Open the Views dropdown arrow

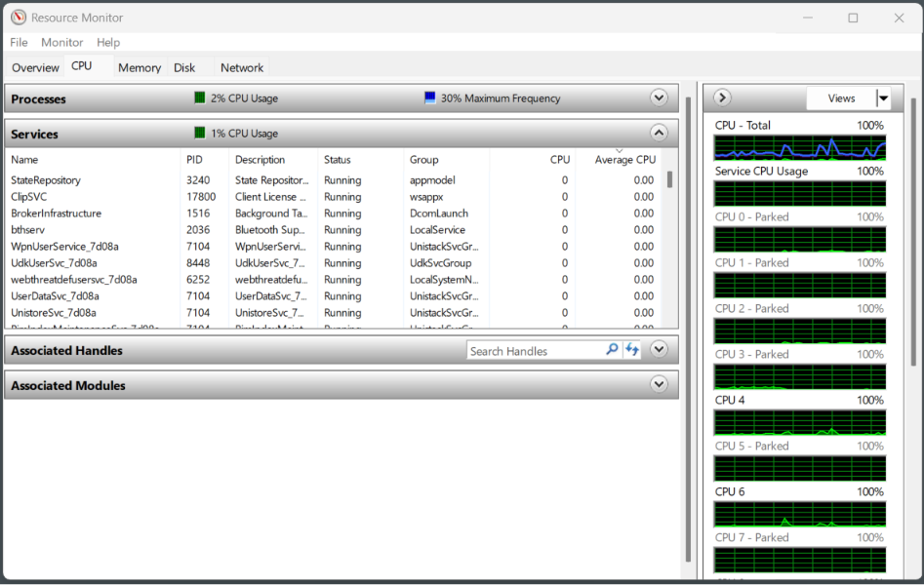click(x=883, y=98)
